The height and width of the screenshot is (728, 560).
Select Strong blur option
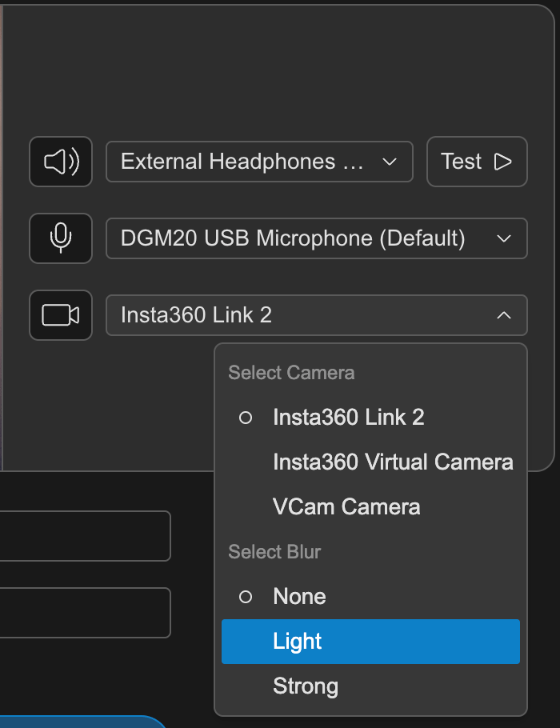(370, 686)
